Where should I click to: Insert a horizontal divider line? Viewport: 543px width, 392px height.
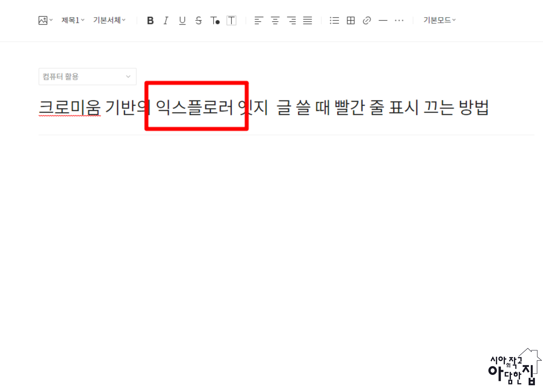383,20
